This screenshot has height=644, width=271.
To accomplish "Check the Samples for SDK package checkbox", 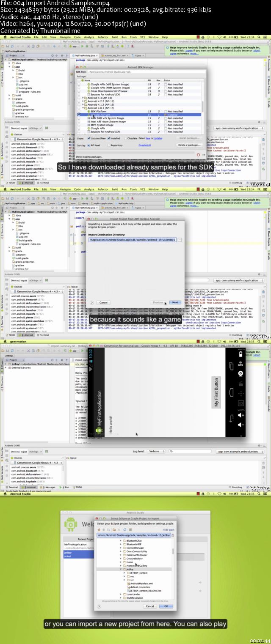I will click(x=79, y=115).
